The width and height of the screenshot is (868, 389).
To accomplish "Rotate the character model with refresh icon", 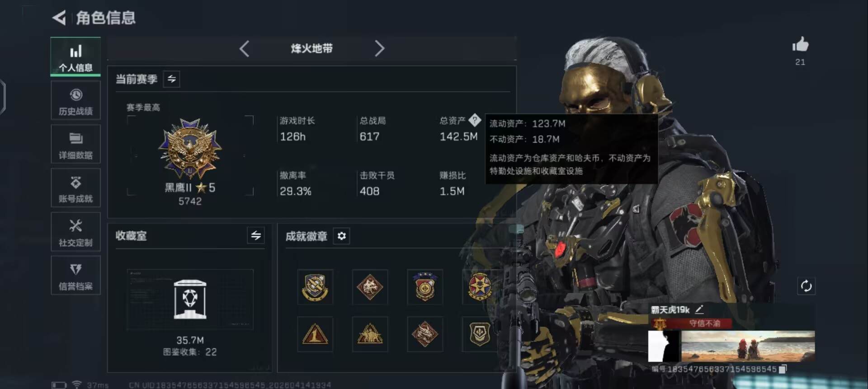I will (806, 286).
